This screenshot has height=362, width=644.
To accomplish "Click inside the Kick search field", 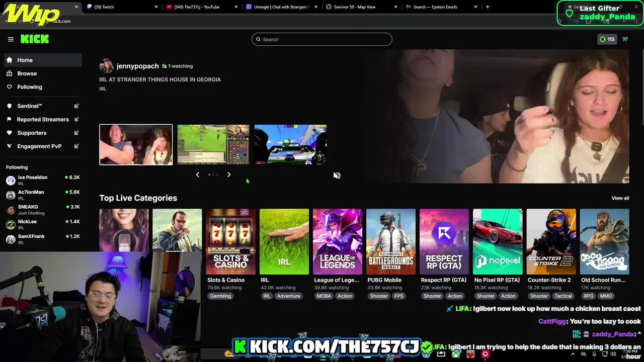I will (322, 39).
